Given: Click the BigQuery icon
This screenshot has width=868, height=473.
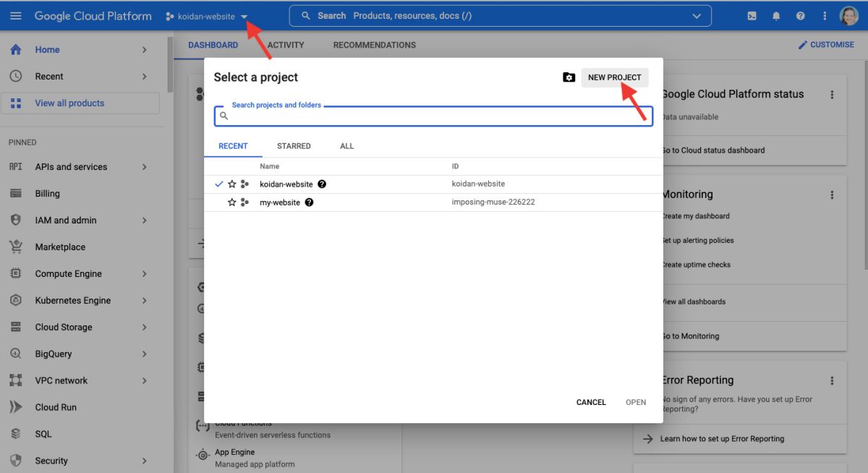Looking at the screenshot, I should point(16,354).
